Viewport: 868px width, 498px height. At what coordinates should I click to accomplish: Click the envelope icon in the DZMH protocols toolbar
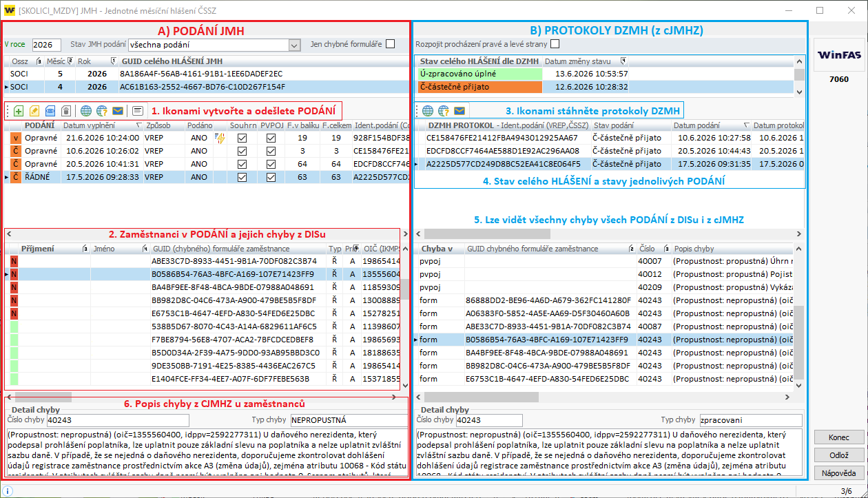coord(459,110)
